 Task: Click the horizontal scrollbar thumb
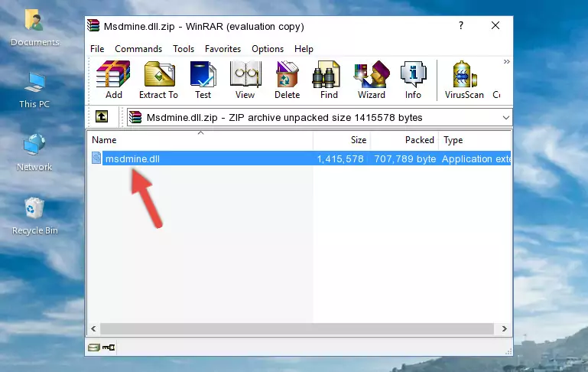tap(297, 328)
